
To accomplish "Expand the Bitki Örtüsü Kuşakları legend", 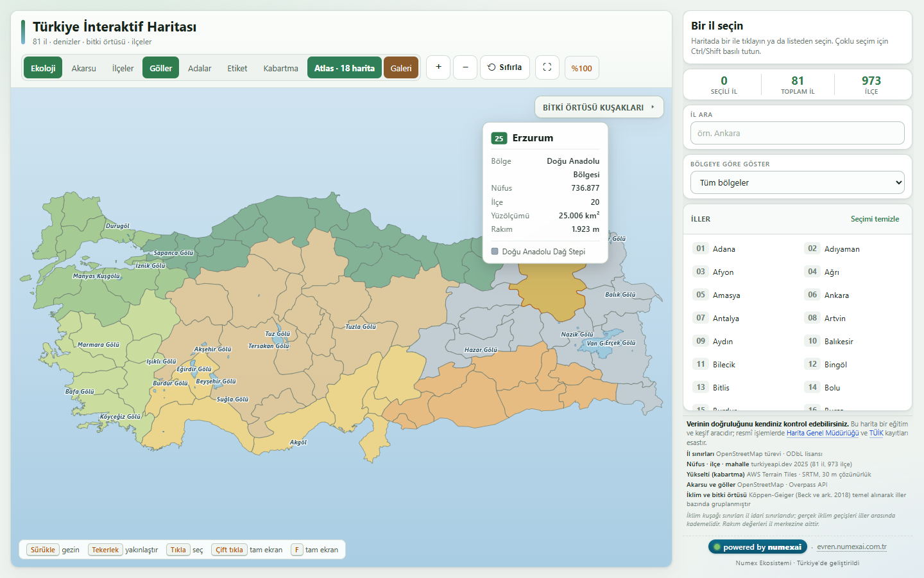I will pyautogui.click(x=599, y=107).
